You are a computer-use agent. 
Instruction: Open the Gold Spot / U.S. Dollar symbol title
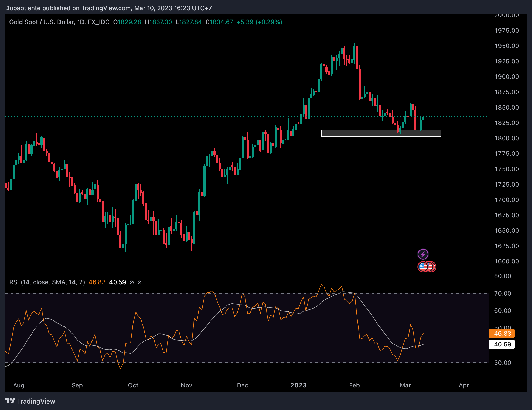tap(59, 22)
